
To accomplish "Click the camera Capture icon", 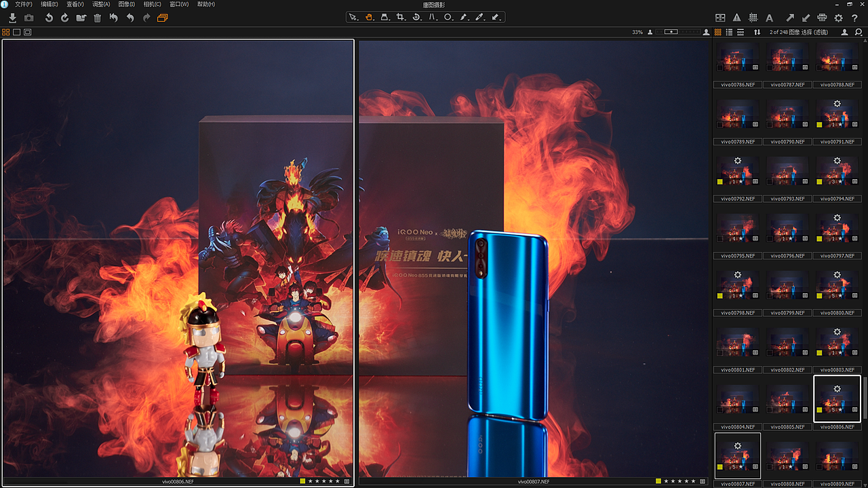I will tap(28, 18).
